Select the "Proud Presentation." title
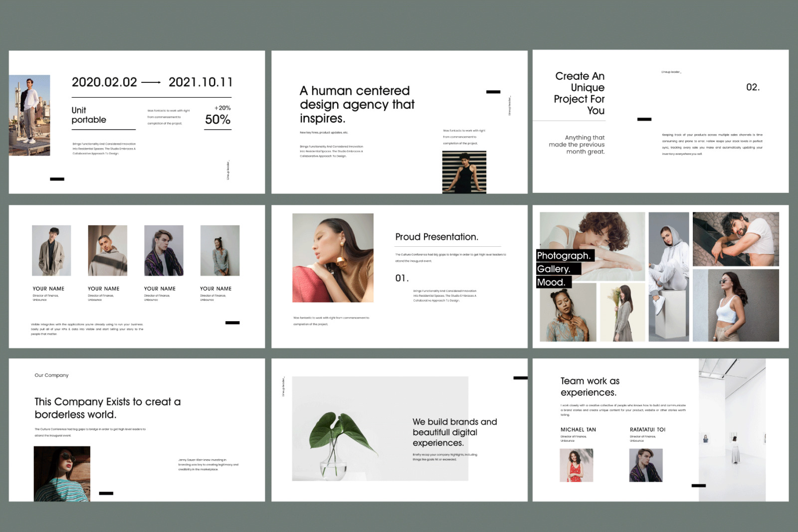Screen dimensions: 798x532 [x=436, y=237]
